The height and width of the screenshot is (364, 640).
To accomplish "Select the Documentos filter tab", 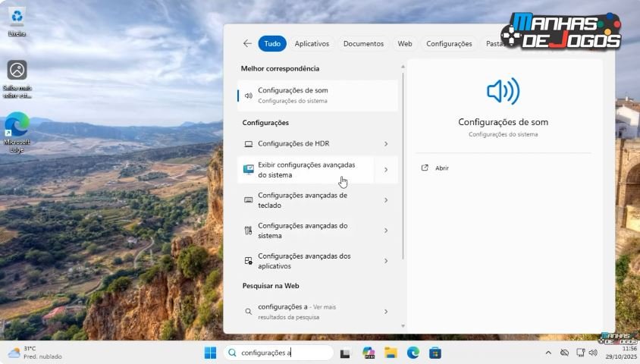I will pos(363,44).
